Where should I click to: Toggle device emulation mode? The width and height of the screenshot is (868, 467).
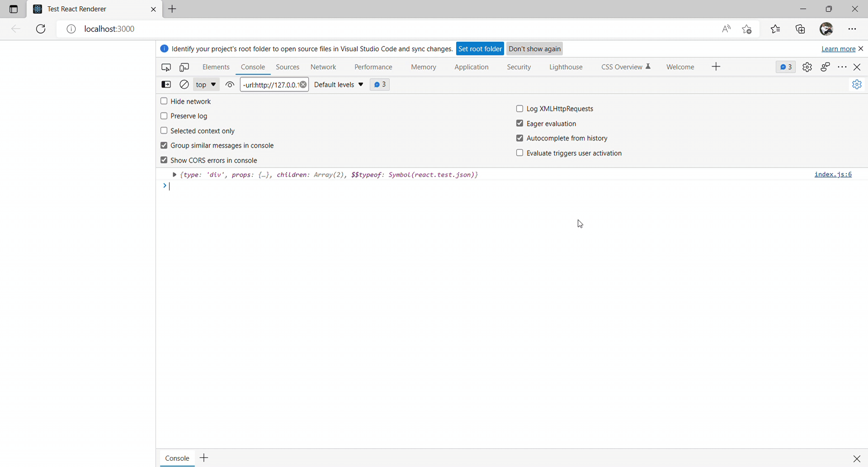point(184,67)
